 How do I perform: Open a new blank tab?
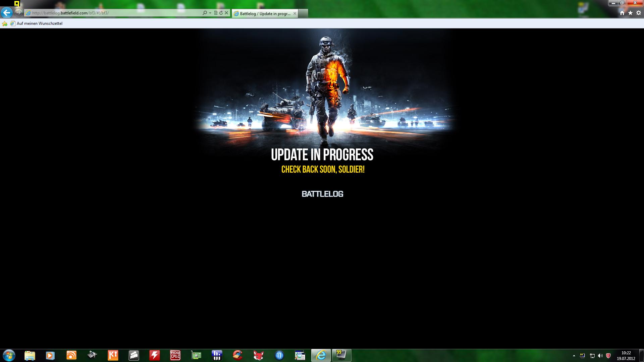pos(303,13)
